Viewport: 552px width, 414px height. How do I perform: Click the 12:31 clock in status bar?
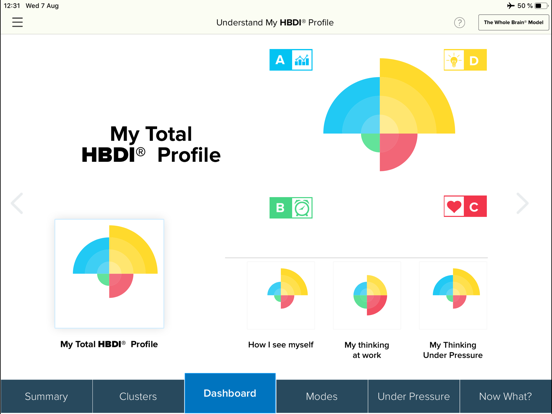coord(12,6)
